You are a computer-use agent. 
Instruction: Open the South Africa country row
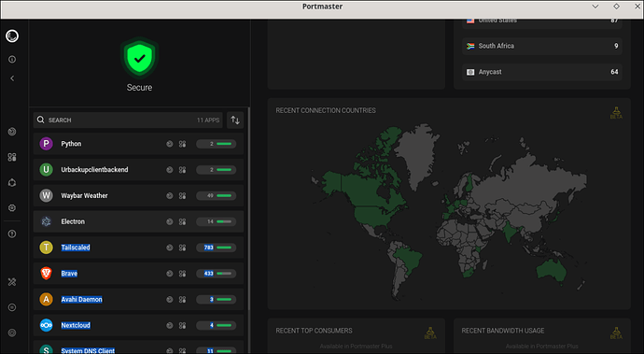coord(541,46)
